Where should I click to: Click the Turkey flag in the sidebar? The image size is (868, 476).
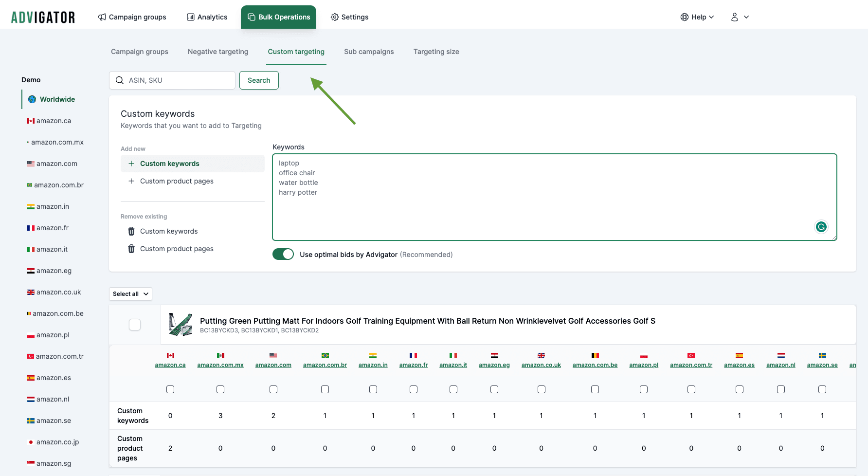click(31, 356)
